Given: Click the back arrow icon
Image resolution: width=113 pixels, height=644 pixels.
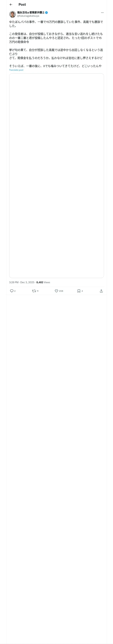Looking at the screenshot, I should (x=11, y=5).
